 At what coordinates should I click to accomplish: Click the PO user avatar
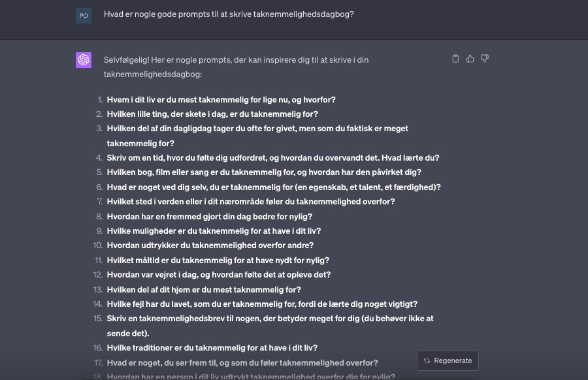pyautogui.click(x=84, y=15)
